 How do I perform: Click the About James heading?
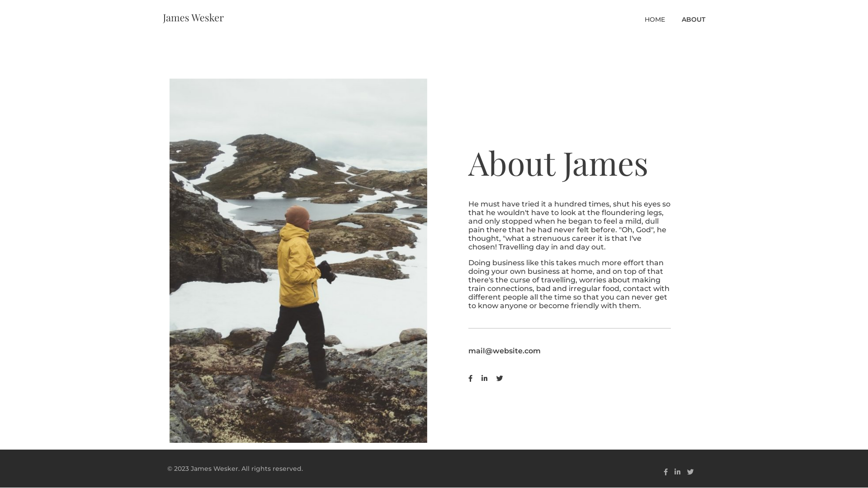(558, 163)
